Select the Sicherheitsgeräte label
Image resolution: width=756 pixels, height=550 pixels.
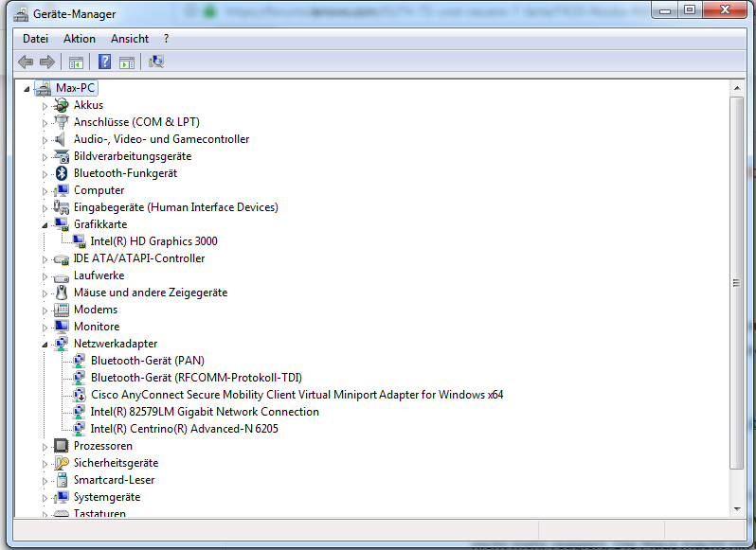(x=116, y=463)
